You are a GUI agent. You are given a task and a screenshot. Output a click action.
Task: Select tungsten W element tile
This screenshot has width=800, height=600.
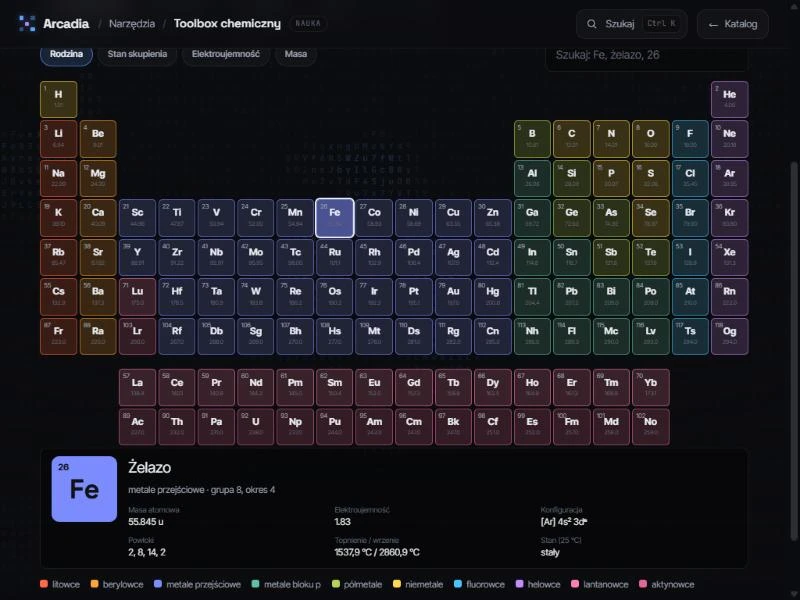[256, 297]
